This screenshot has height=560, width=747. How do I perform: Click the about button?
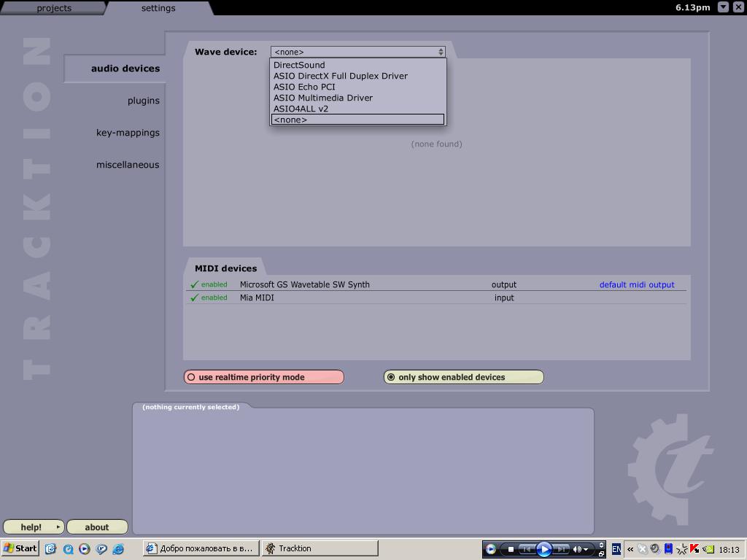[97, 527]
